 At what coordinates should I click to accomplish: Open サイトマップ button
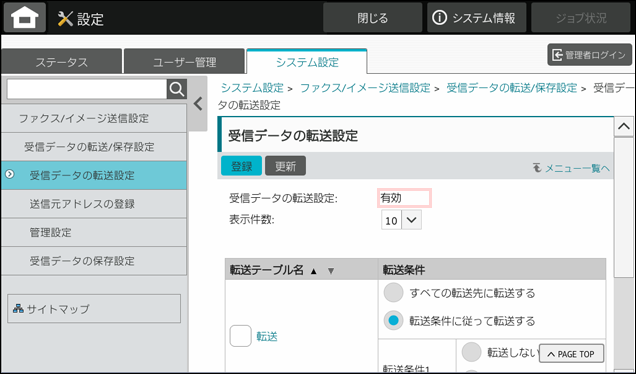(x=94, y=309)
